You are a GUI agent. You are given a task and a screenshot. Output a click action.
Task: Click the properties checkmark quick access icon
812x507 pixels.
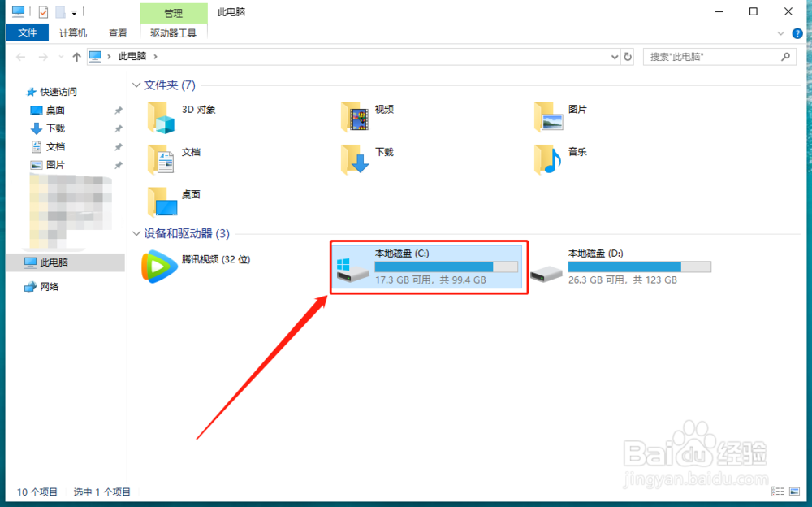[x=44, y=11]
